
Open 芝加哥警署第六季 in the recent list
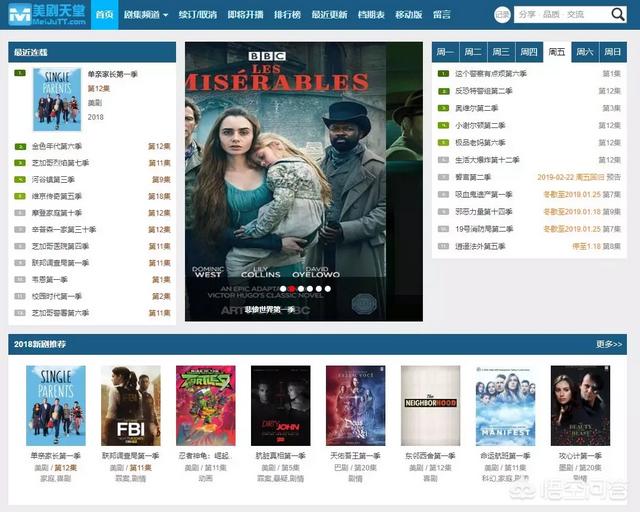(60, 313)
